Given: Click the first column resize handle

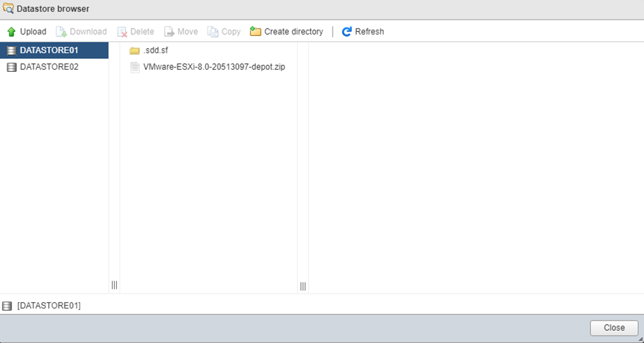Looking at the screenshot, I should coord(114,285).
